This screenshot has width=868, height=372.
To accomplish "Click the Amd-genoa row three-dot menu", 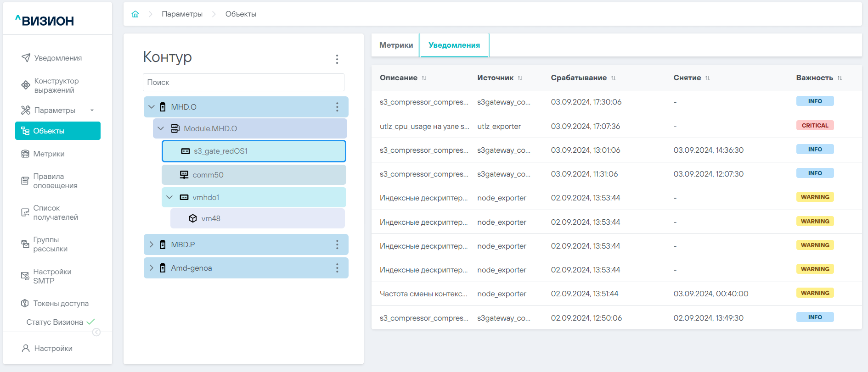I will (337, 268).
